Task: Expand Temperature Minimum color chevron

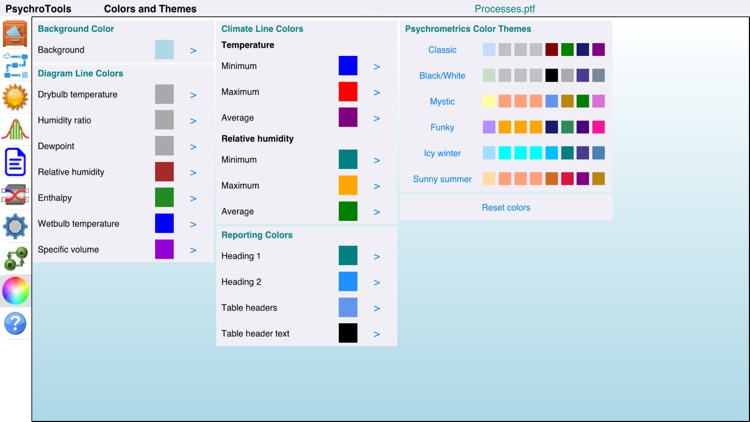Action: (376, 67)
